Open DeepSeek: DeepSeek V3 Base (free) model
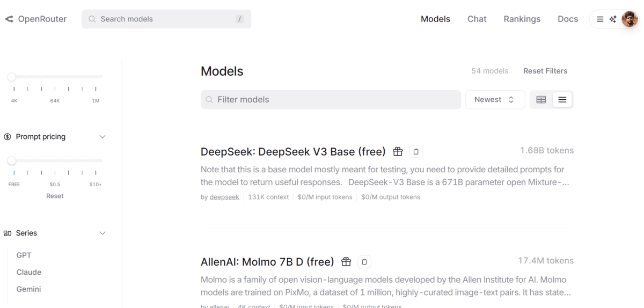 click(293, 152)
